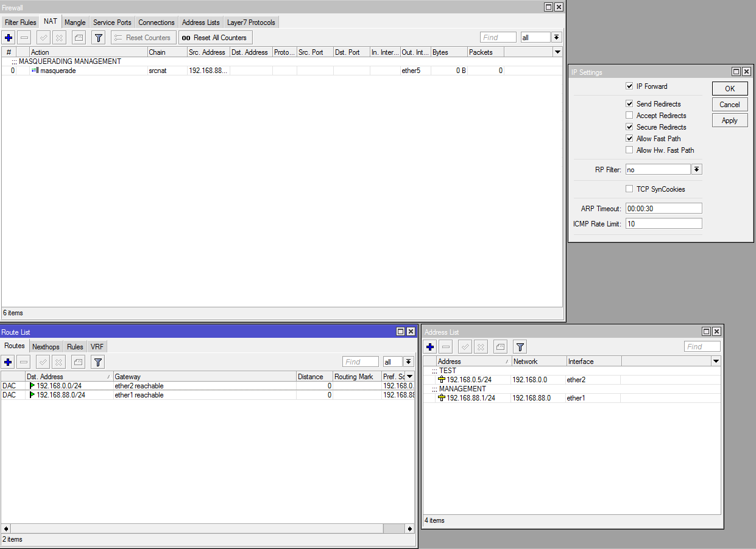
Task: Click the 192.168.0.5/24 address icon
Action: (442, 380)
